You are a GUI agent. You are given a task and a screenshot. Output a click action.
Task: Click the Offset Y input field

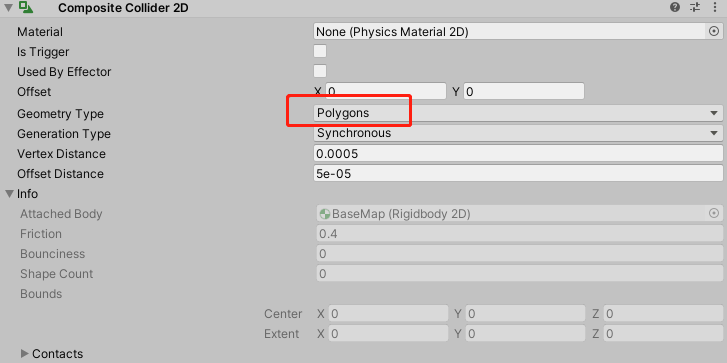pyautogui.click(x=523, y=91)
